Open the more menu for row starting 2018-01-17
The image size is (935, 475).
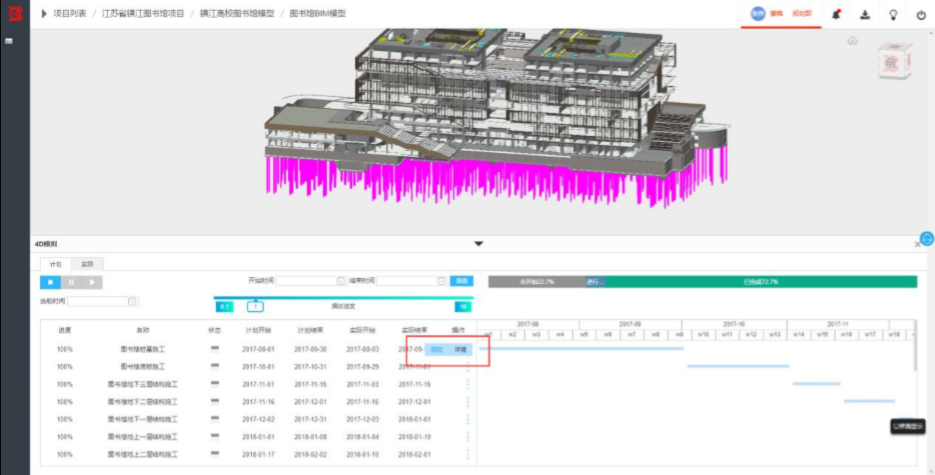(x=468, y=454)
